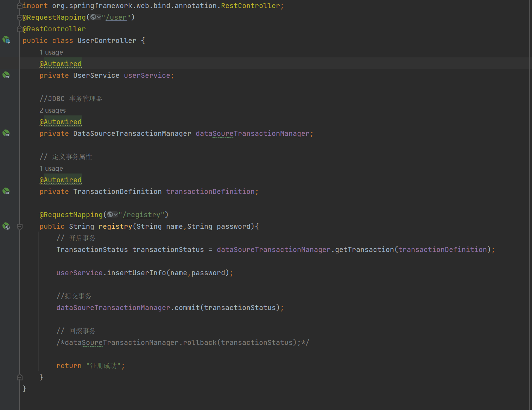Screen dimensions: 532x410
Task: Click @Autowired annotation above DataSourceTransactionManager field
Action: [x=61, y=122]
